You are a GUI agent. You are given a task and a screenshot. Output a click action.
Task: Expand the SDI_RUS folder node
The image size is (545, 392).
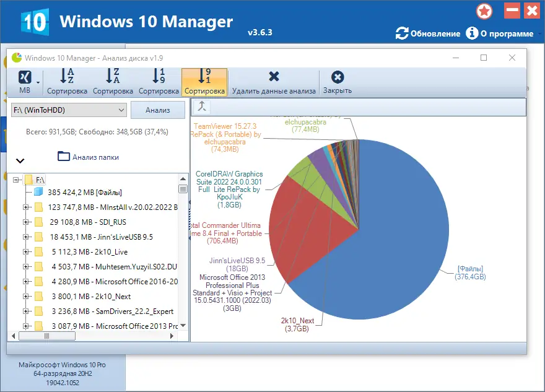tap(26, 222)
